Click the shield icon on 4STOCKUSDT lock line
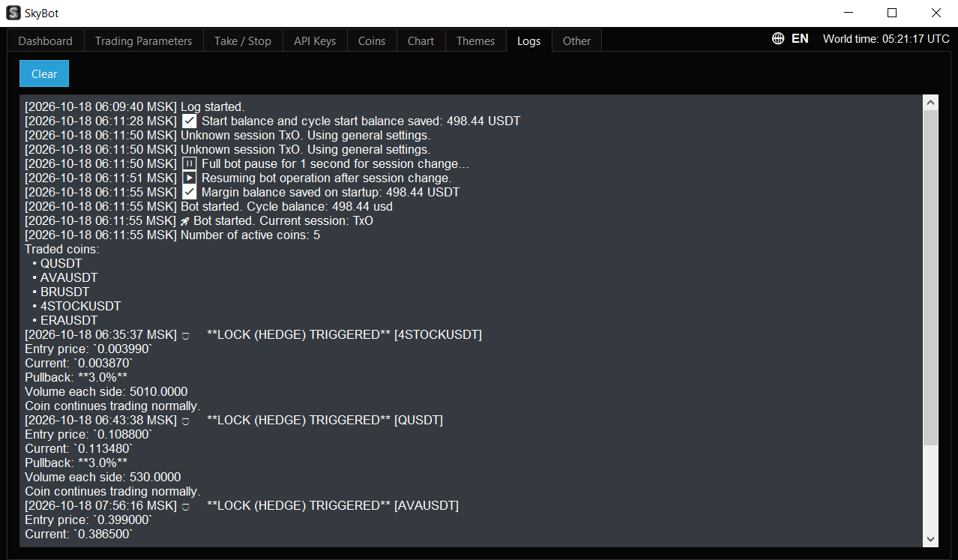The height and width of the screenshot is (560, 958). pyautogui.click(x=185, y=336)
